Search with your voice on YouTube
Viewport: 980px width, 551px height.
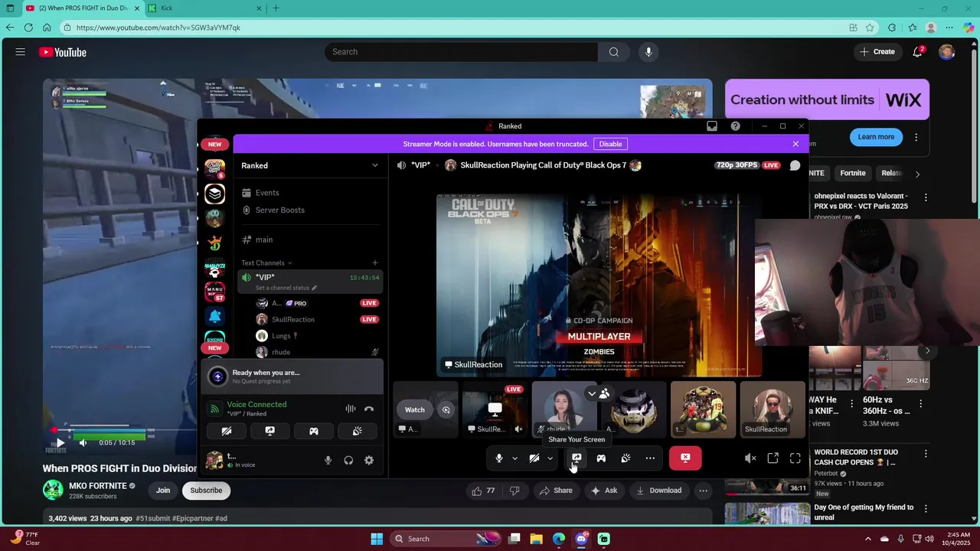point(648,52)
